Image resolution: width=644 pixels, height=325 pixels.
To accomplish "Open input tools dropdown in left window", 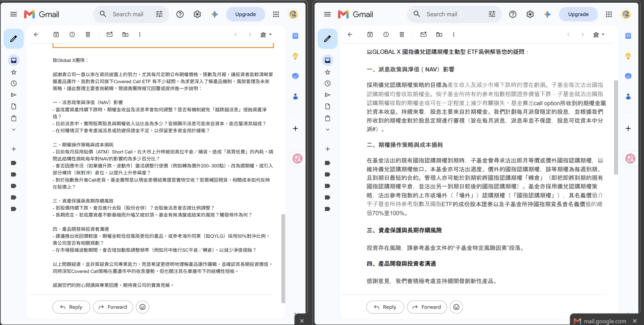I will (x=266, y=34).
